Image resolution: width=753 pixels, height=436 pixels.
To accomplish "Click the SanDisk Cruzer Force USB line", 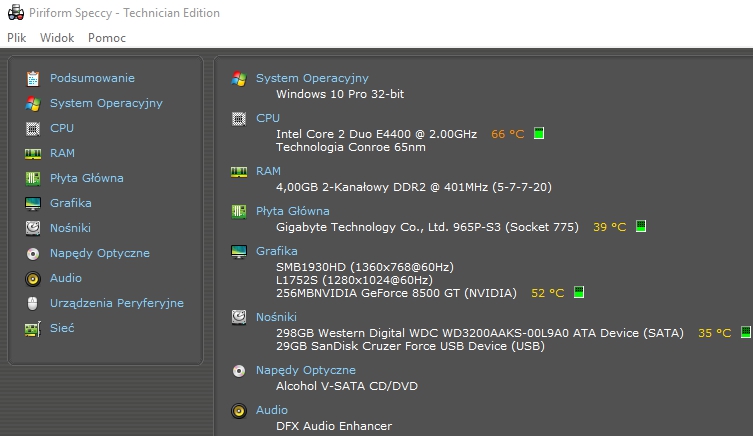I will click(411, 346).
